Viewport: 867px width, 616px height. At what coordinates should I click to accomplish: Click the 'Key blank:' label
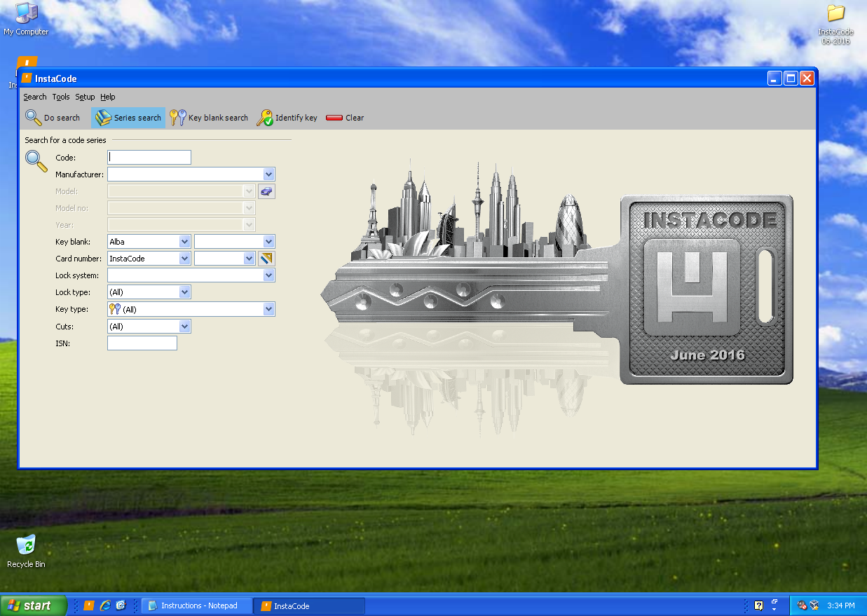click(x=73, y=242)
